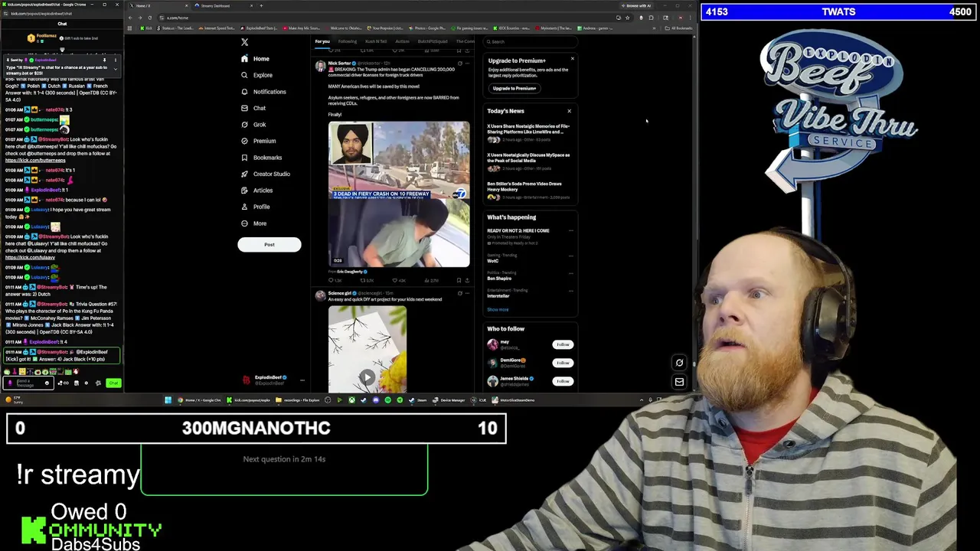This screenshot has height=551, width=980.
Task: Open options for the WotC trend
Action: tap(570, 256)
